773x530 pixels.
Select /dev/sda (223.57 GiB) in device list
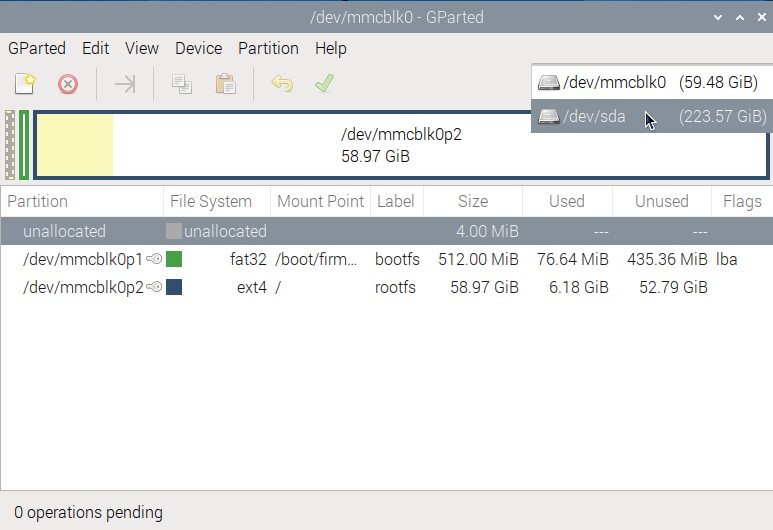click(x=652, y=116)
